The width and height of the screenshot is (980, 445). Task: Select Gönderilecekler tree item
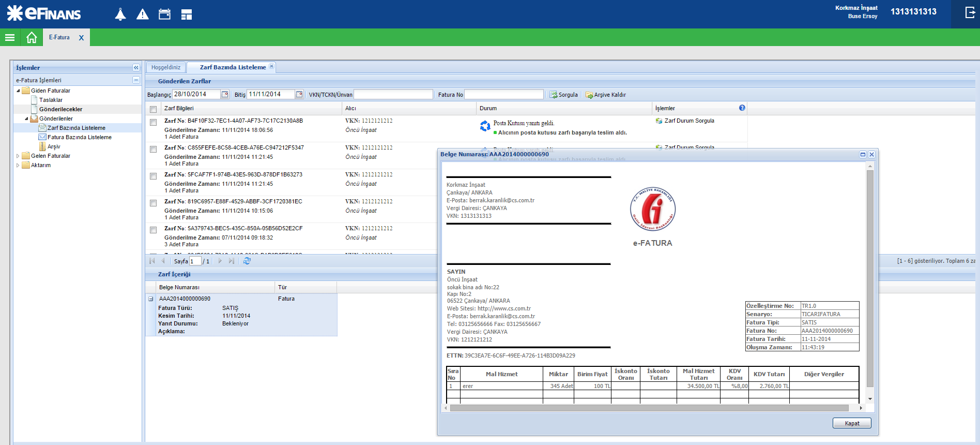(x=60, y=109)
